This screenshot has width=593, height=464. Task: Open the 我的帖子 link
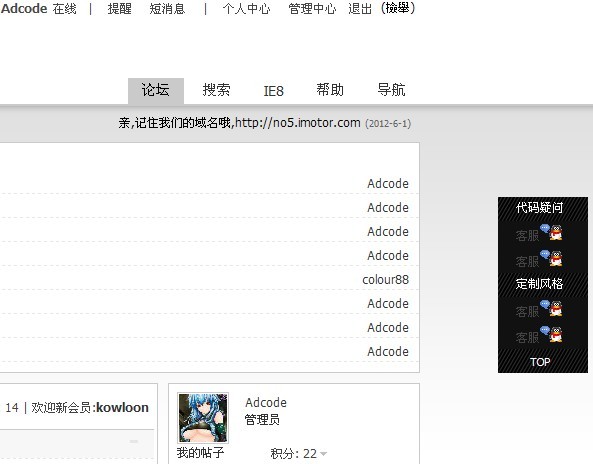pyautogui.click(x=200, y=452)
